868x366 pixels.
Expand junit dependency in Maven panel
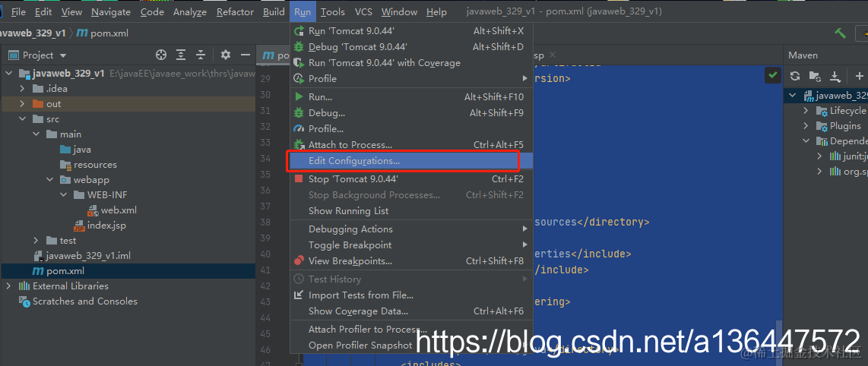pos(820,156)
